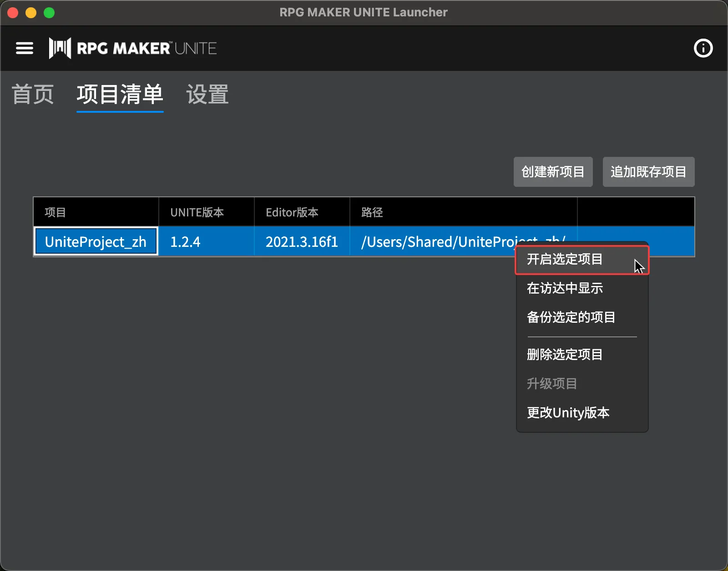The width and height of the screenshot is (728, 571).
Task: Select 备份选定的项目 menu entry
Action: [582, 317]
